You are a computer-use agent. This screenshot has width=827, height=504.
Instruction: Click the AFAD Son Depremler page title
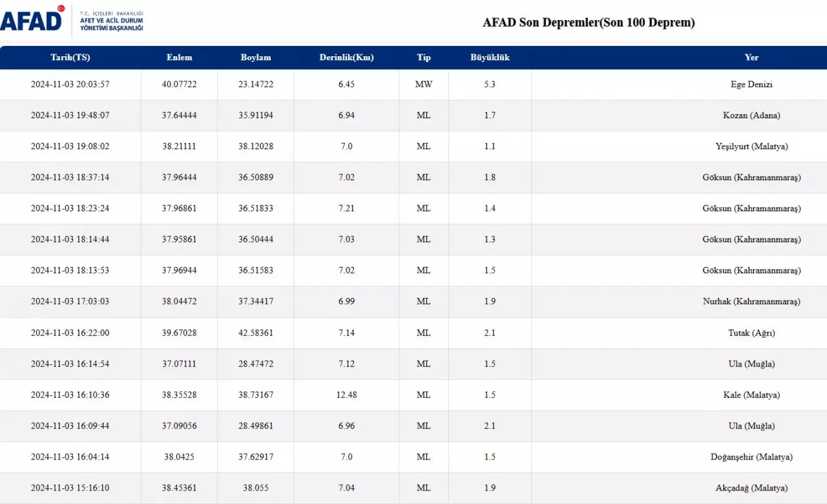(589, 23)
